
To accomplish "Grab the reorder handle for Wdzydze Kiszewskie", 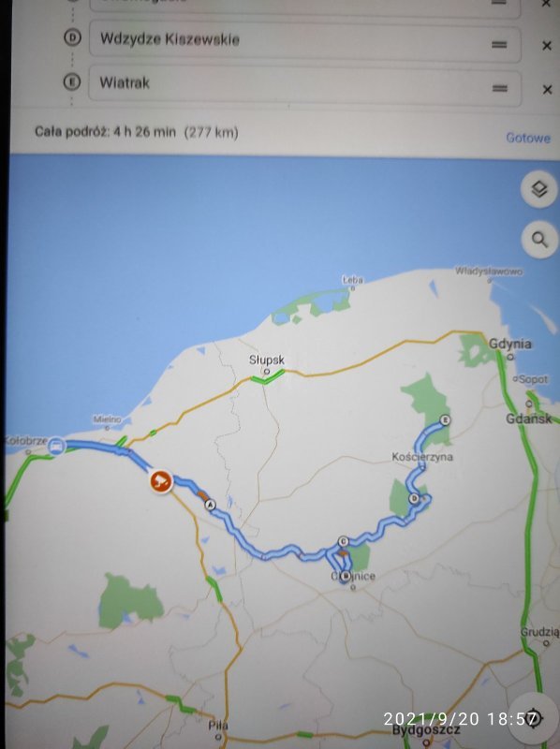I will tap(499, 45).
